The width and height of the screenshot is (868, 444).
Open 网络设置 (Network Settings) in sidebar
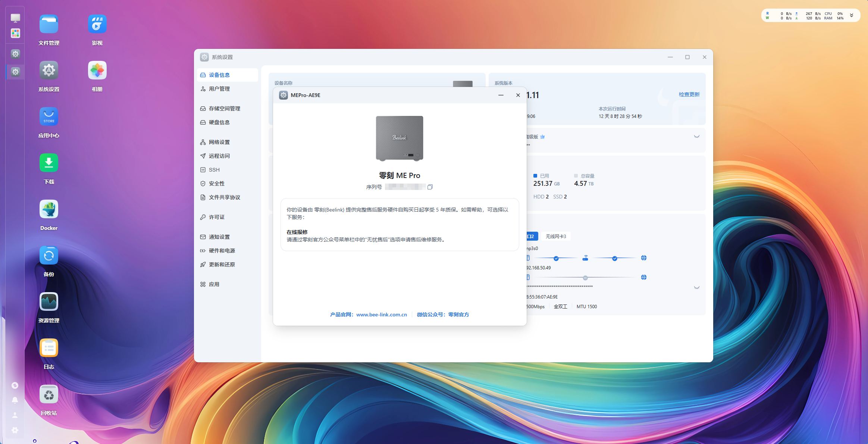pos(219,142)
